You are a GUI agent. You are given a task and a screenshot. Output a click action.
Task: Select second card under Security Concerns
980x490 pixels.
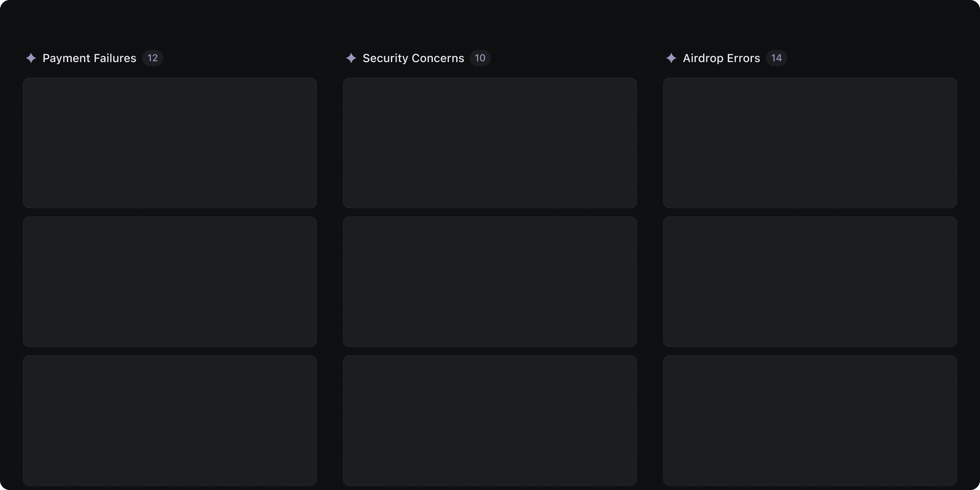(x=490, y=281)
